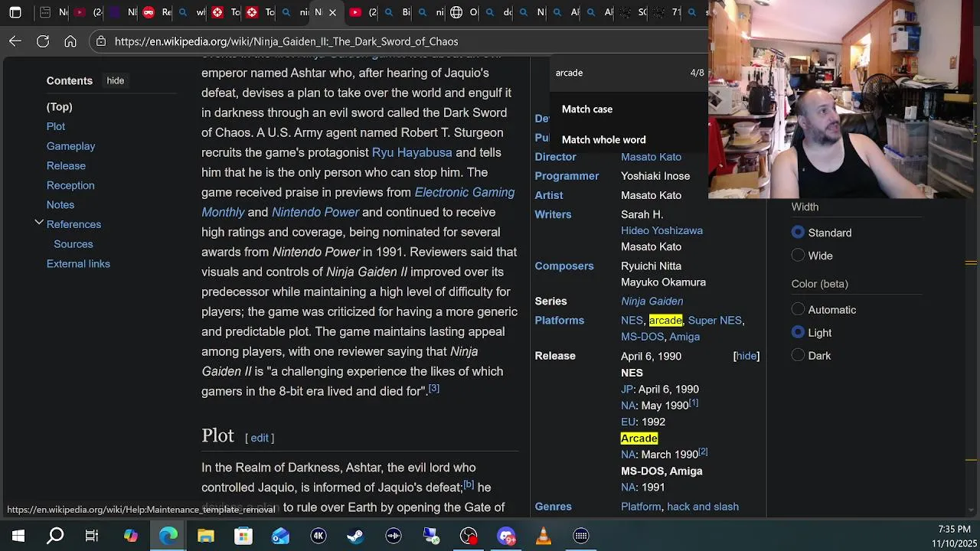980x551 pixels.
Task: Open the Composers infobox label link
Action: (564, 266)
